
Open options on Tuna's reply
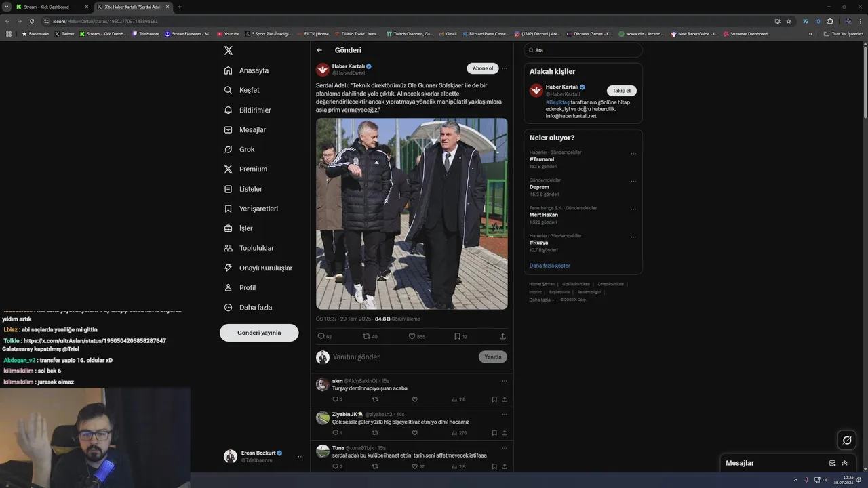(x=504, y=448)
